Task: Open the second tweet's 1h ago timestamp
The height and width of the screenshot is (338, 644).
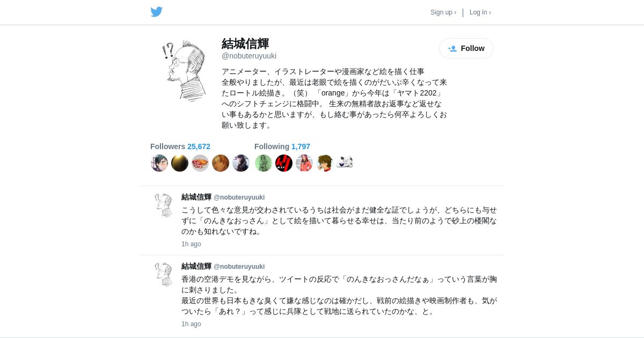Action: pyautogui.click(x=191, y=324)
